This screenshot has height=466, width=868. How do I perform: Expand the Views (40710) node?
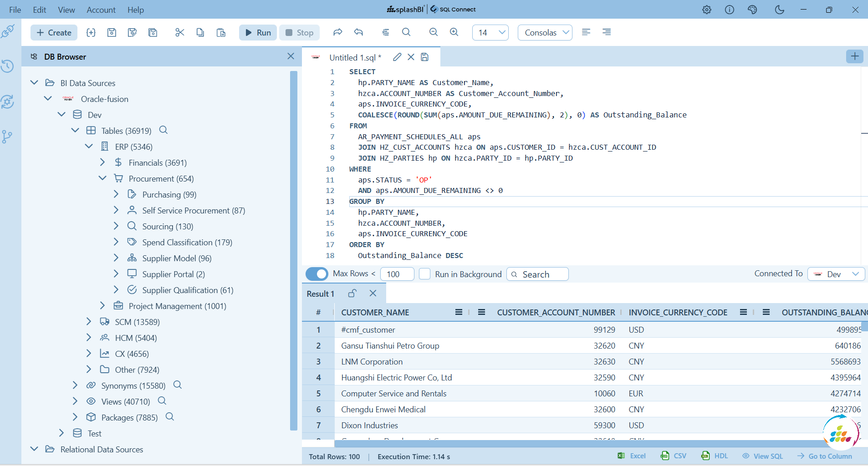[75, 401]
